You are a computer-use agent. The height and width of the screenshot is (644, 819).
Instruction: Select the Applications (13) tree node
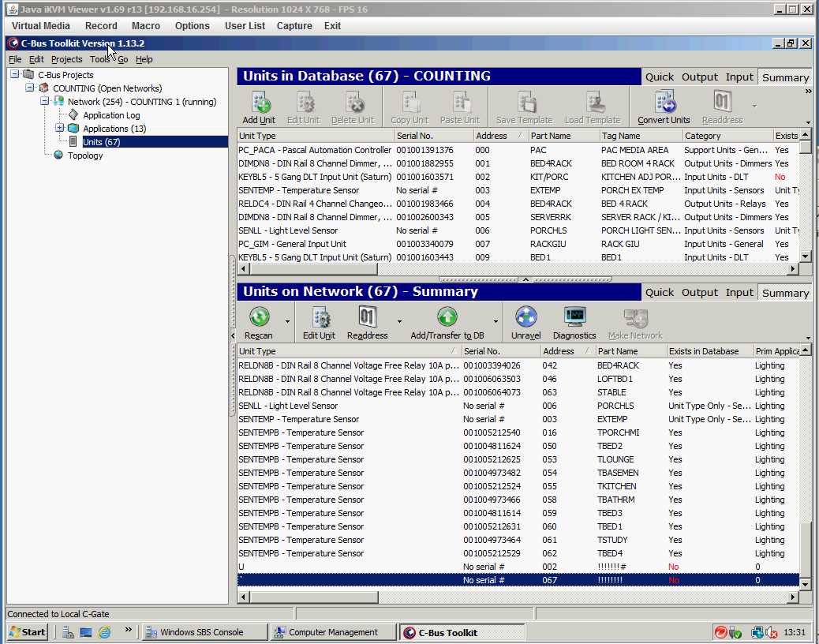coord(114,129)
